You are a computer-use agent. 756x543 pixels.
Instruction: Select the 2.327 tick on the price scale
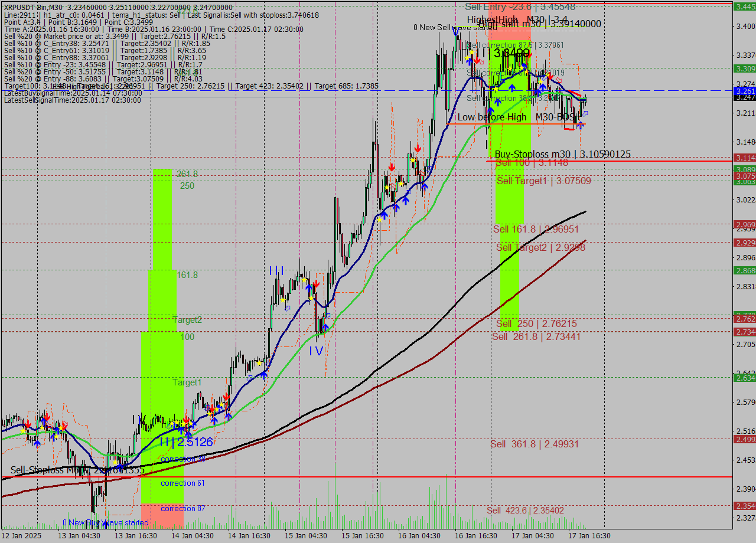coord(745,518)
